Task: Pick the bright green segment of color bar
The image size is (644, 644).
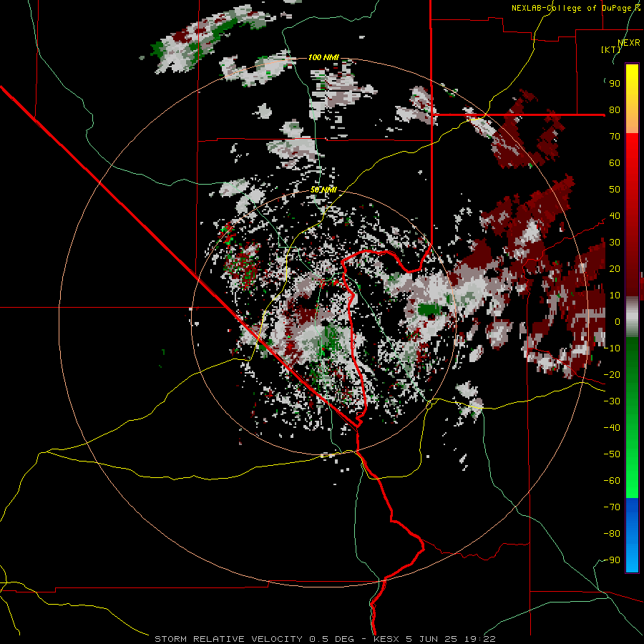Action: pyautogui.click(x=632, y=462)
